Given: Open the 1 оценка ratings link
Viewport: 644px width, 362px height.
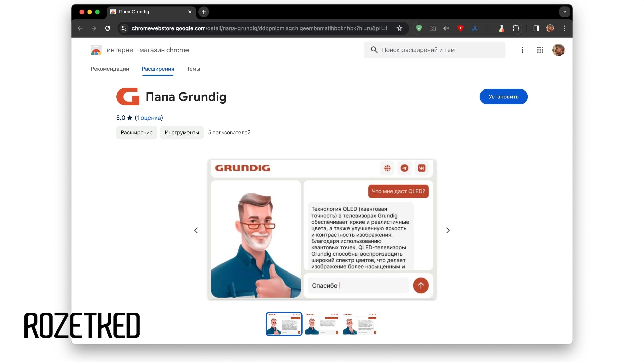Looking at the screenshot, I should 149,118.
